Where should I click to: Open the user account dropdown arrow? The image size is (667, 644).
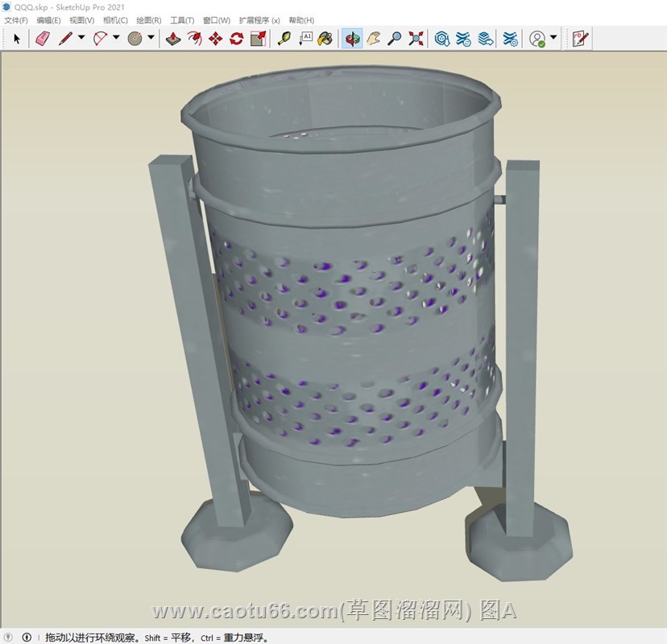[553, 38]
